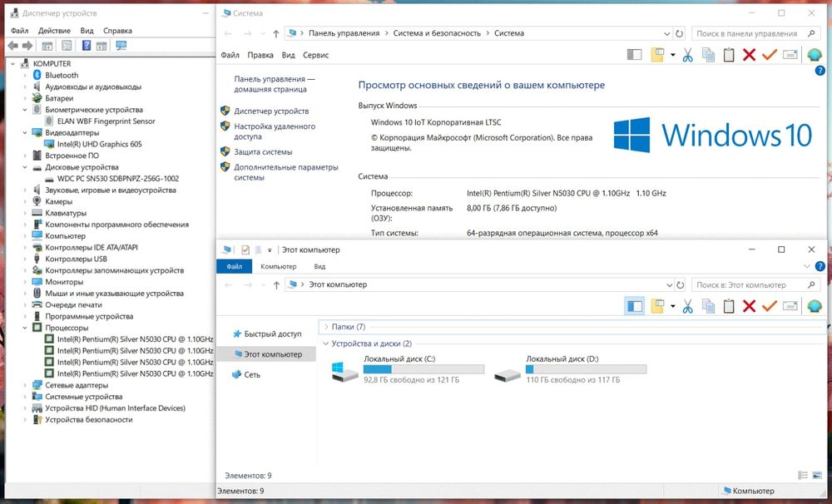Expand the Bluetooth node in Device Manager
The image size is (832, 504).
coord(24,76)
